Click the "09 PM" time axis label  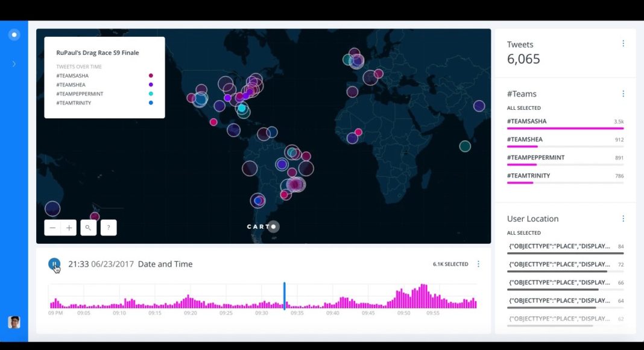55,313
